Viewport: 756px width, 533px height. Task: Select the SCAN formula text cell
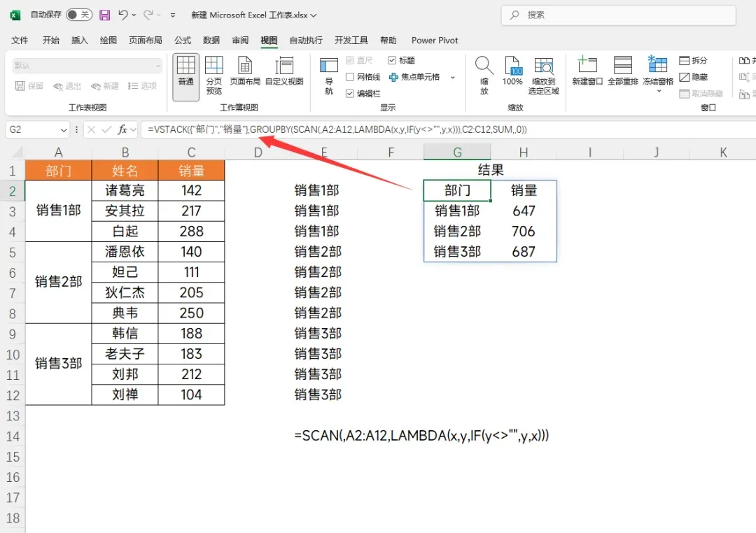point(421,436)
